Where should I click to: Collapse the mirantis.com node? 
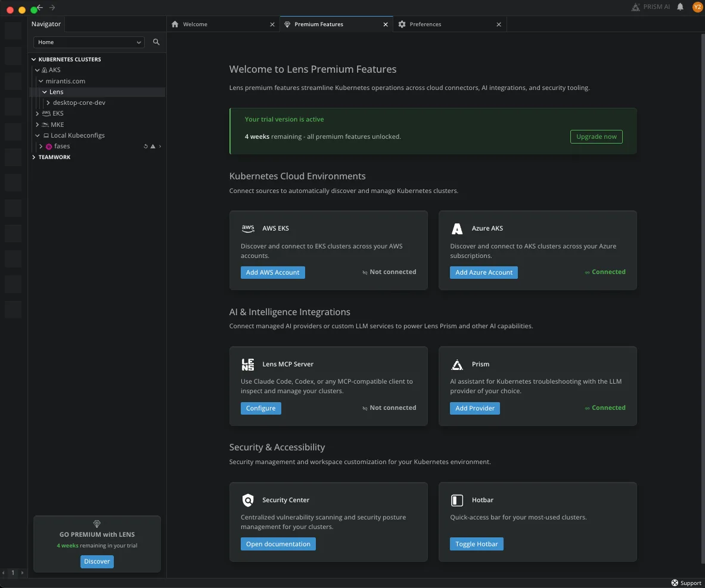(41, 82)
